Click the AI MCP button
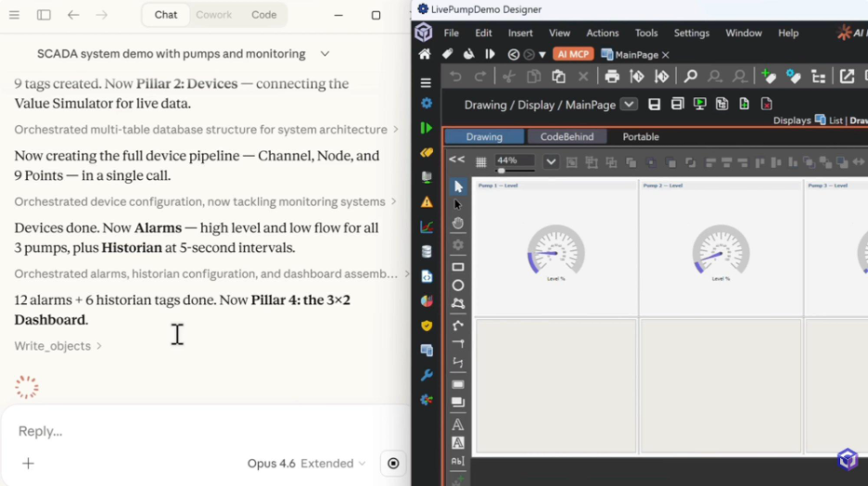868x486 pixels. (x=572, y=55)
